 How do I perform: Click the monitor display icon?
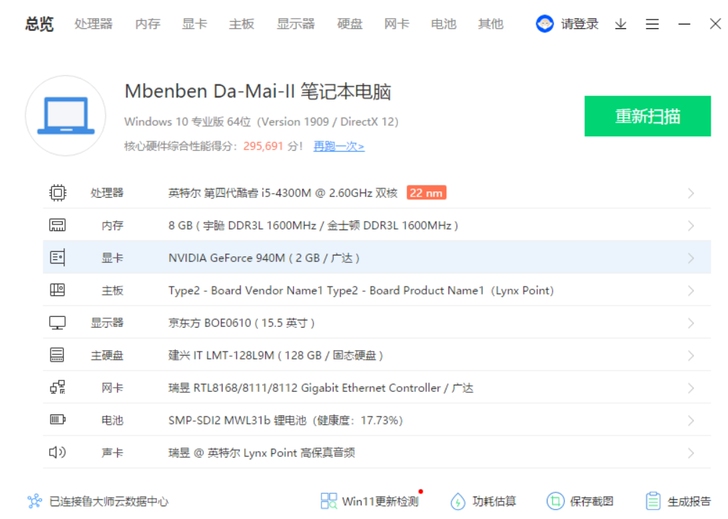point(58,323)
